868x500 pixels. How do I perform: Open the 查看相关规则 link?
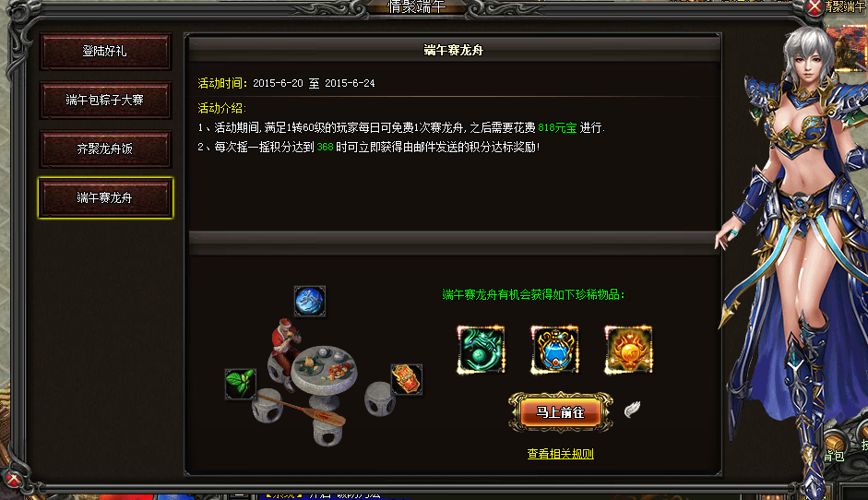tap(560, 454)
